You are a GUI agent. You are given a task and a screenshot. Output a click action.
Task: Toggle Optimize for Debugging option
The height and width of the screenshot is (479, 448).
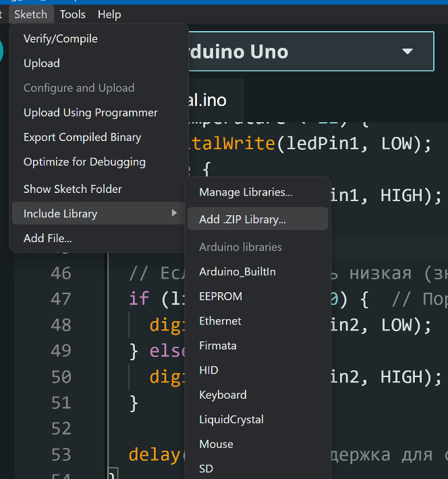pos(84,162)
